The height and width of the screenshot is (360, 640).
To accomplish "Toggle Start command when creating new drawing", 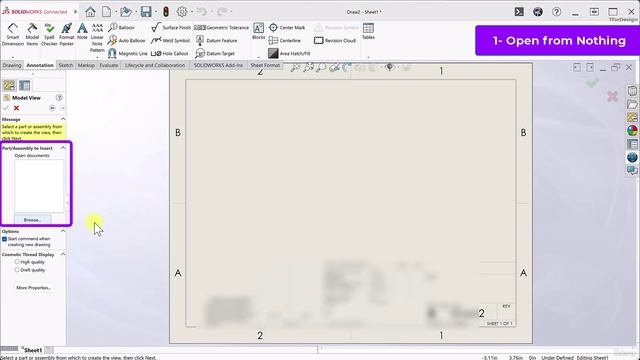I will pyautogui.click(x=4, y=239).
